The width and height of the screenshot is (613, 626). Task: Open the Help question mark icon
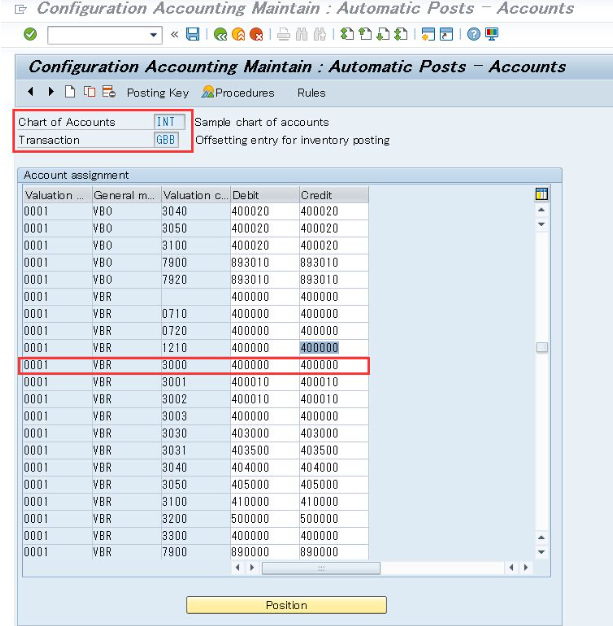pyautogui.click(x=474, y=34)
